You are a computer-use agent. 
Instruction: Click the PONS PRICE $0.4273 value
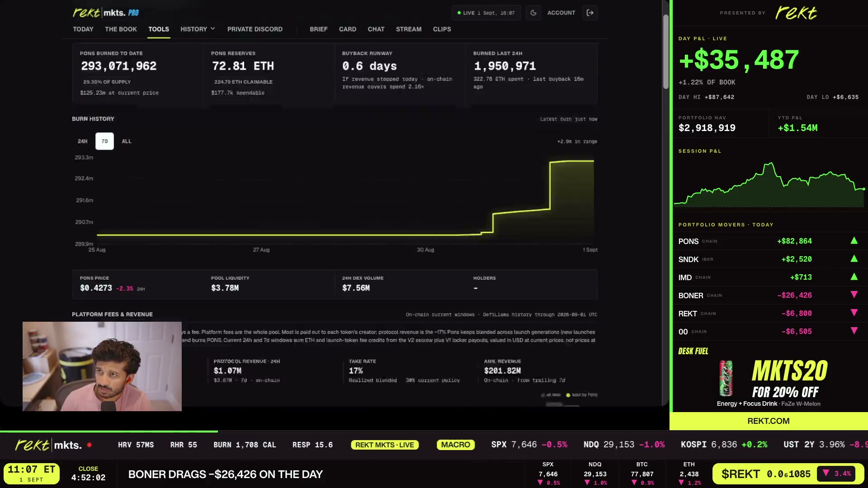tap(96, 288)
